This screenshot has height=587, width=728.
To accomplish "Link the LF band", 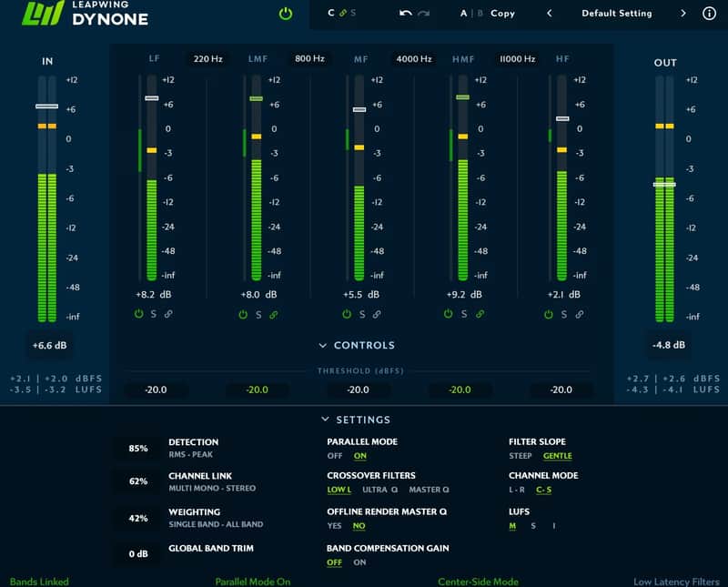I will coord(168,314).
